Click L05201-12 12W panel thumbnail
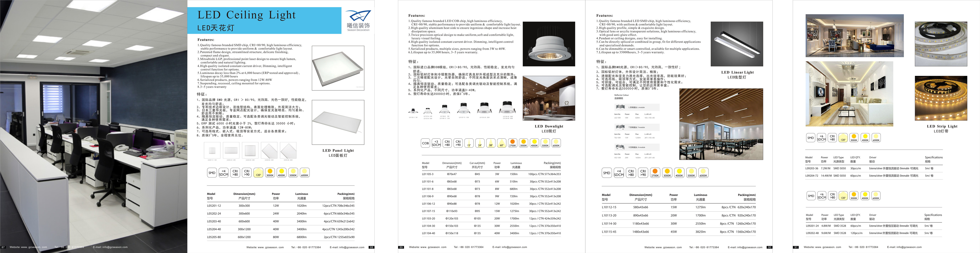 point(212,151)
